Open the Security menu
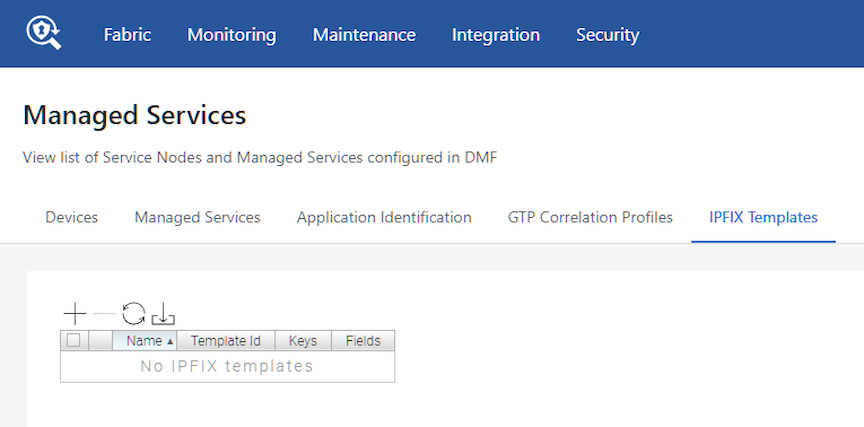The image size is (864, 427). [x=608, y=35]
